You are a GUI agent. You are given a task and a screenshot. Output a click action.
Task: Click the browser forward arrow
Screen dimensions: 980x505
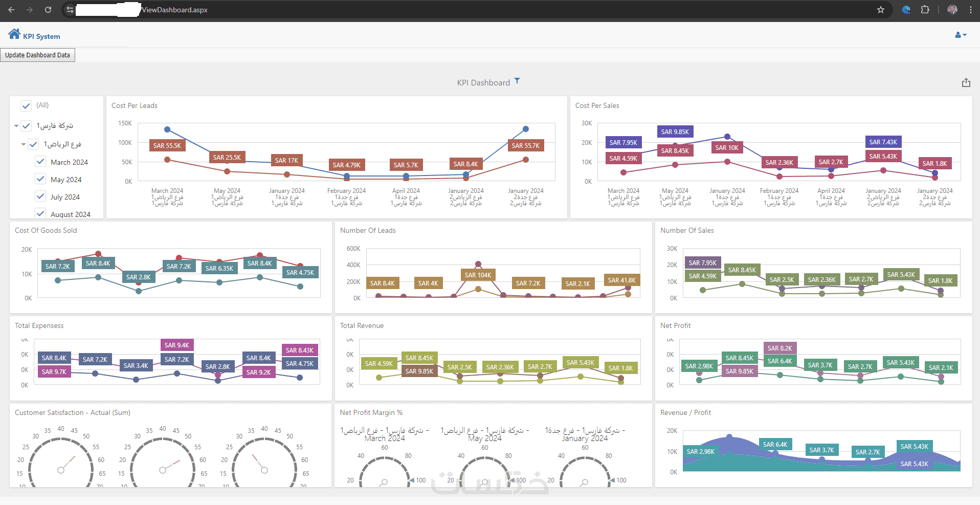pos(30,10)
